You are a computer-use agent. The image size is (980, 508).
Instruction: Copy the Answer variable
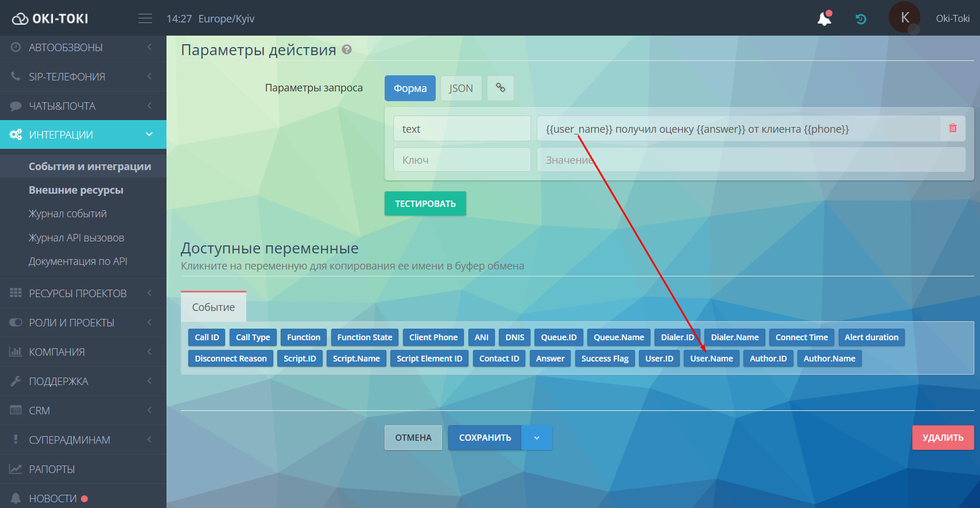(550, 358)
